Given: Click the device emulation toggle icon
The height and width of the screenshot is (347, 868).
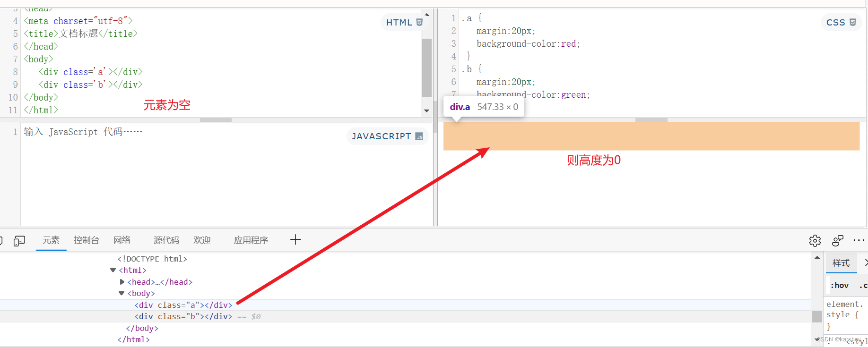Looking at the screenshot, I should coord(19,241).
